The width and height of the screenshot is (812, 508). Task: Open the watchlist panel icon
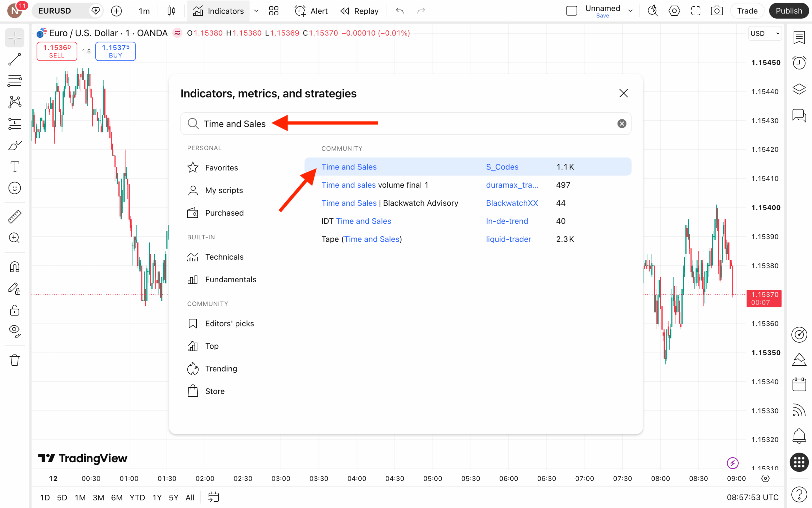coord(799,37)
